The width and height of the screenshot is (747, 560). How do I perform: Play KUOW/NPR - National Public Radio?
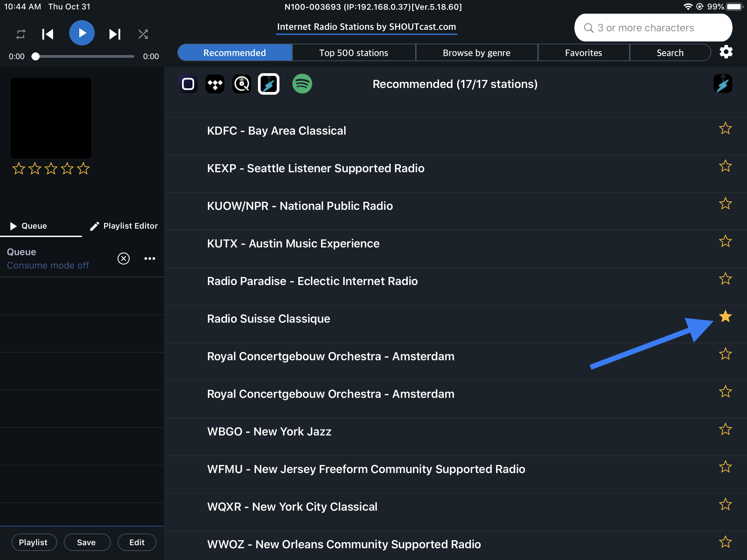[x=455, y=211]
